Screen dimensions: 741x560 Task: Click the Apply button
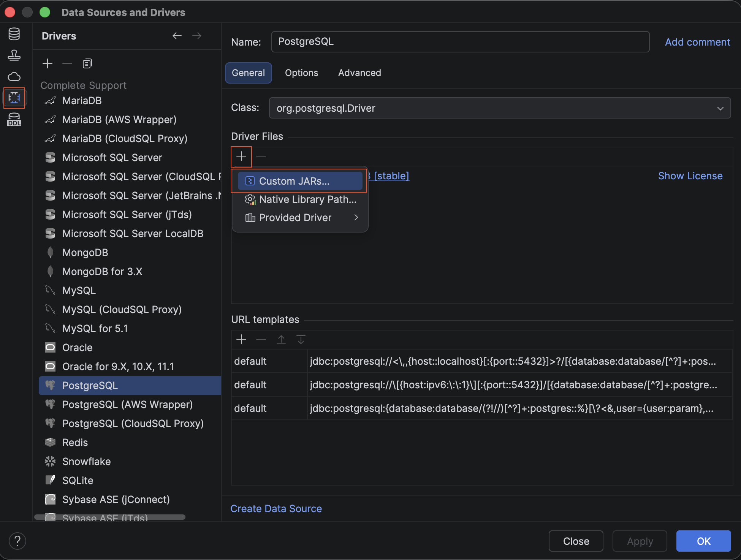640,541
